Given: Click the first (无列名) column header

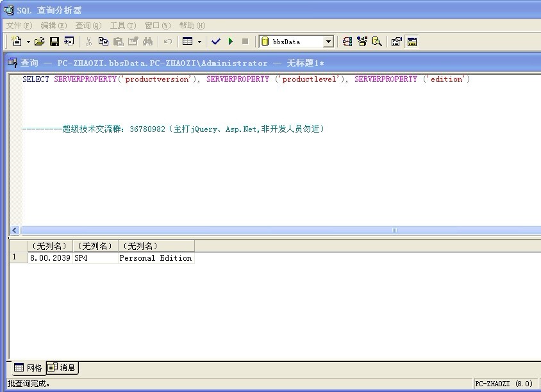Looking at the screenshot, I should [50, 246].
